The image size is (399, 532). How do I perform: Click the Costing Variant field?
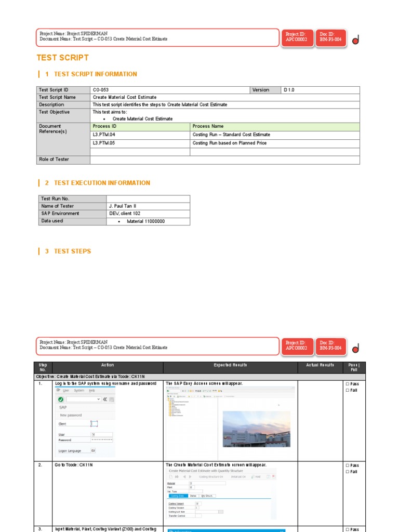click(198, 504)
